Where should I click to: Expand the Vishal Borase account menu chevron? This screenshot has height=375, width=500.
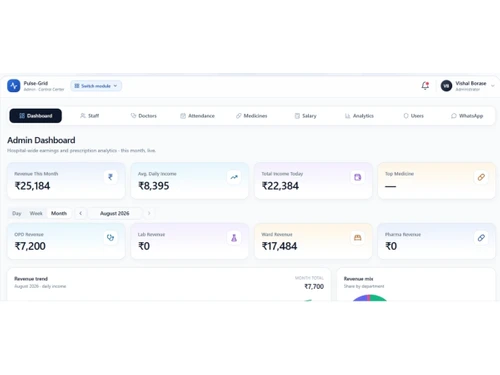(493, 86)
